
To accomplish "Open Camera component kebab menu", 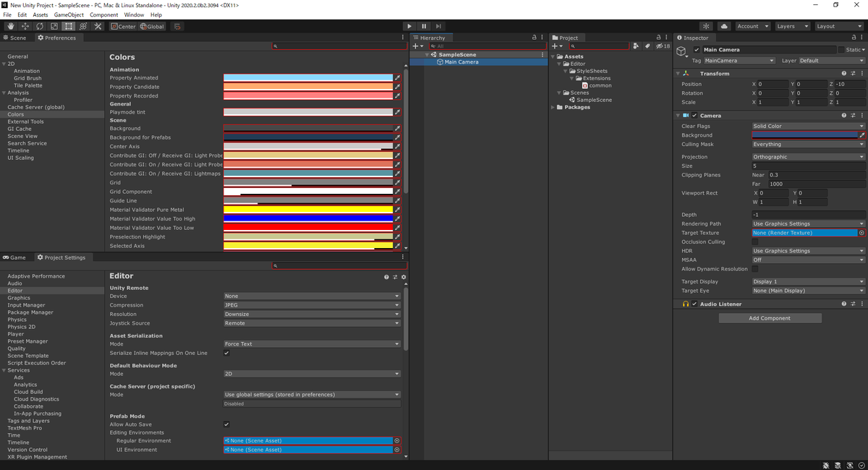I will tap(861, 116).
